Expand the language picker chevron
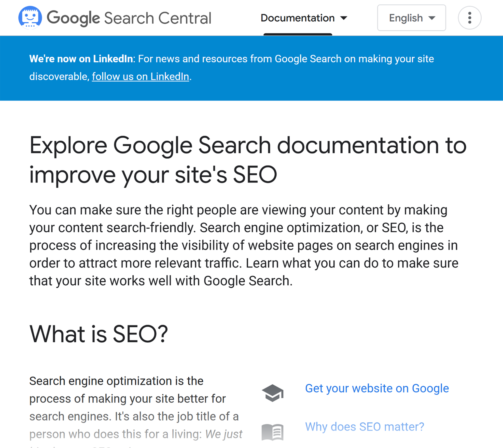 [432, 18]
